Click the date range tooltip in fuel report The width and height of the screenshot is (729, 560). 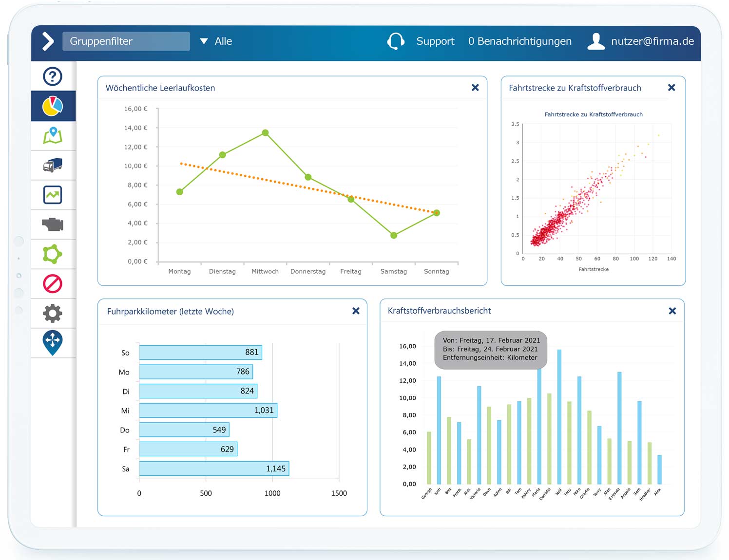[491, 349]
